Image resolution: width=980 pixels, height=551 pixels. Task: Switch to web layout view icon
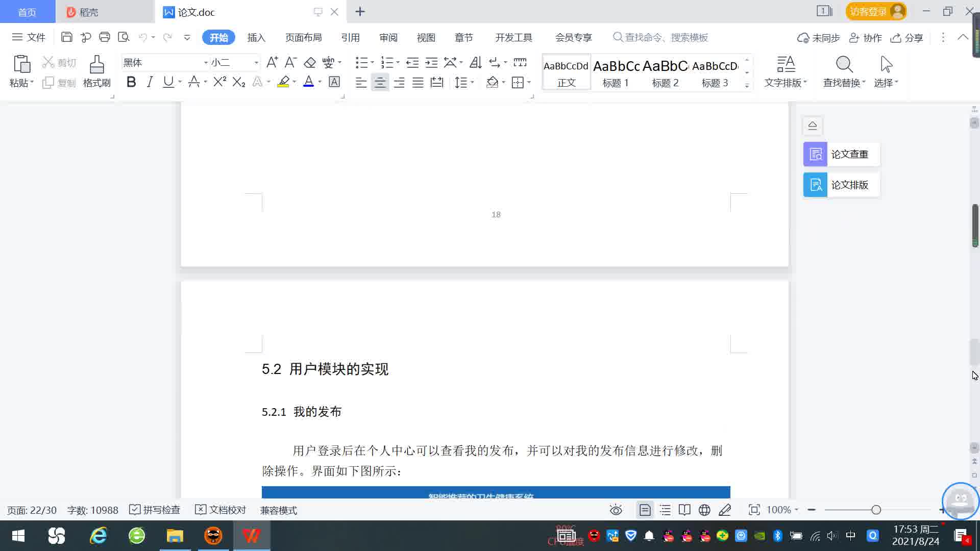pyautogui.click(x=704, y=510)
